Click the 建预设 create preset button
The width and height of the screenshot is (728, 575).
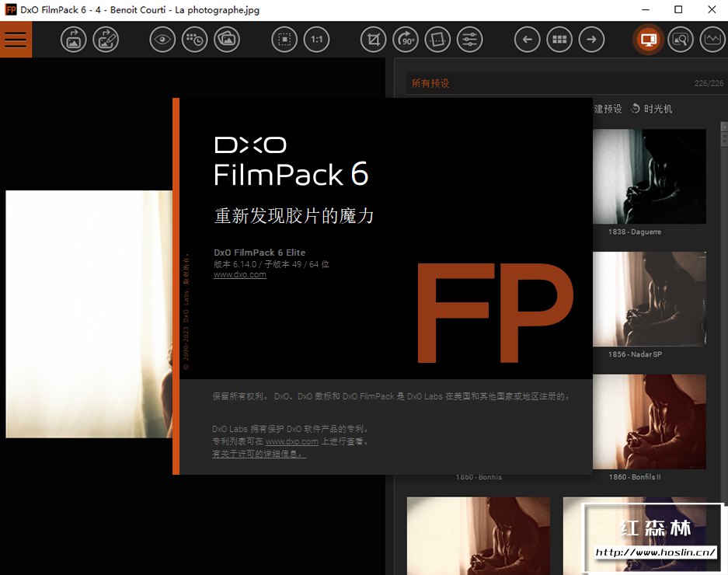pyautogui.click(x=608, y=109)
